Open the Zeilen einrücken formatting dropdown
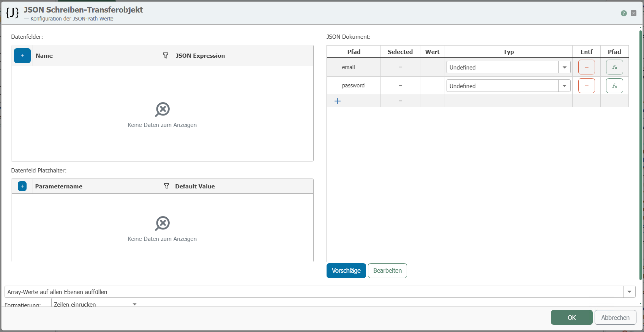 coord(135,304)
